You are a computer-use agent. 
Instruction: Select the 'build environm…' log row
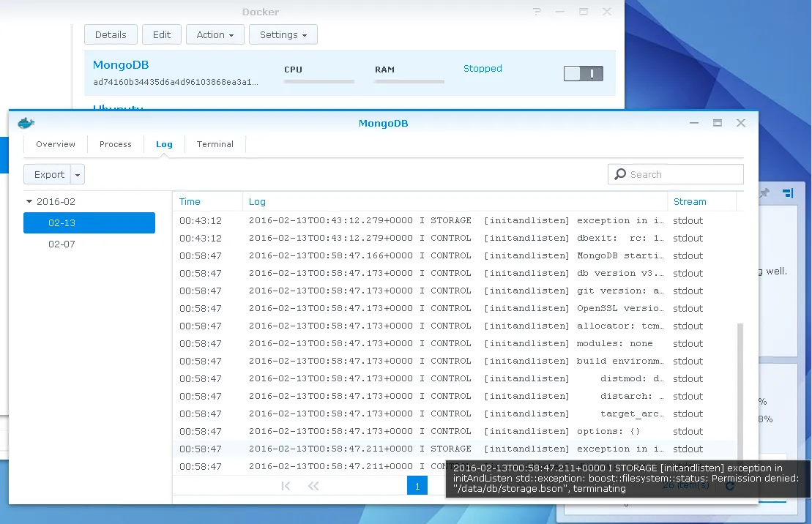454,362
